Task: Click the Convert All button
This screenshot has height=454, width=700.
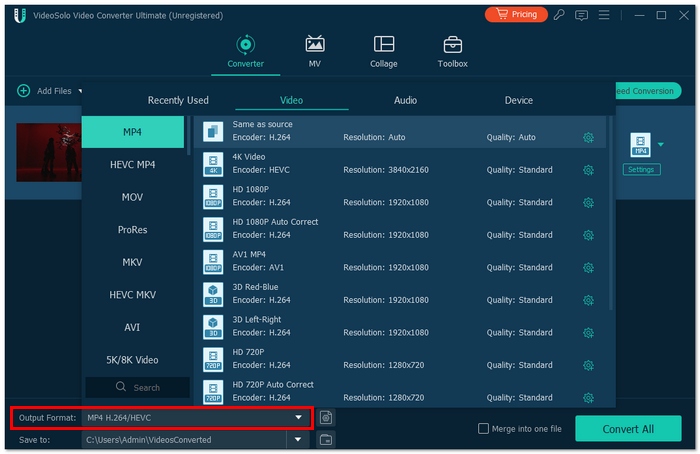Action: click(x=628, y=429)
